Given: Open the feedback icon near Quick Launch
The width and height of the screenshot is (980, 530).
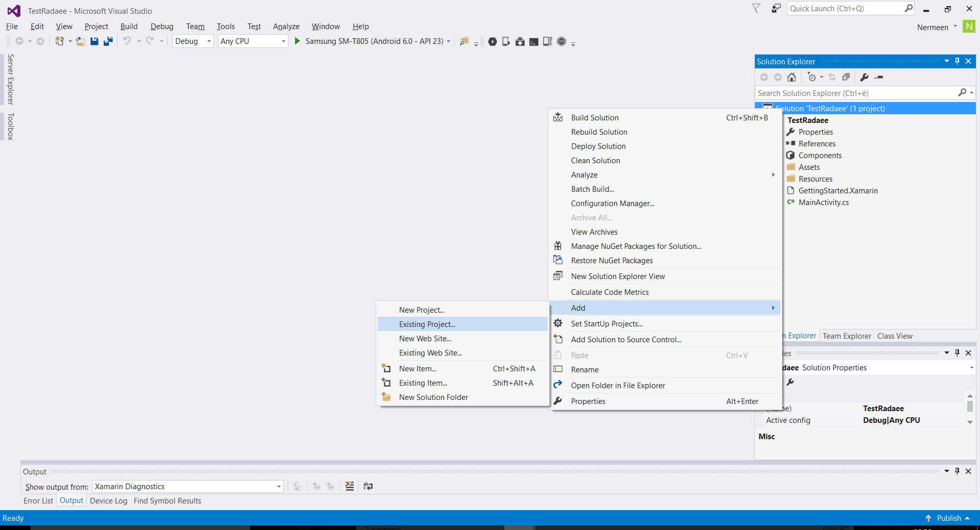Looking at the screenshot, I should (776, 9).
